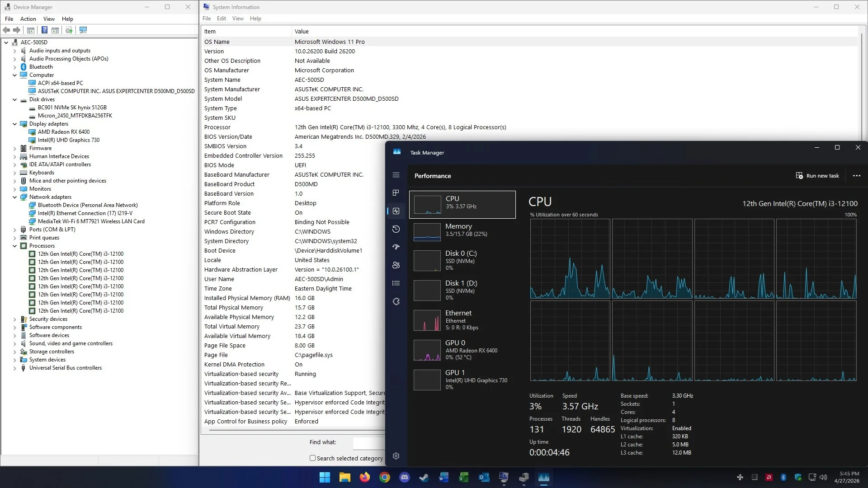
Task: Open App history icon in Task Manager
Action: (396, 229)
